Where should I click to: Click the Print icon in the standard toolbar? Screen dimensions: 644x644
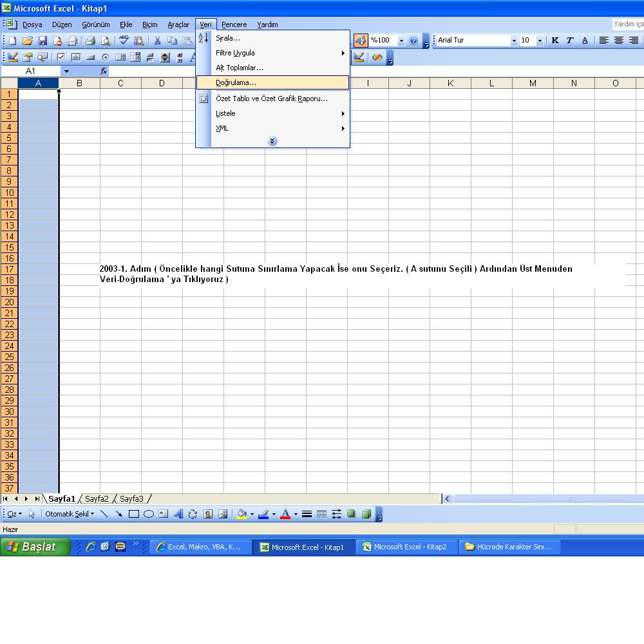(x=90, y=41)
